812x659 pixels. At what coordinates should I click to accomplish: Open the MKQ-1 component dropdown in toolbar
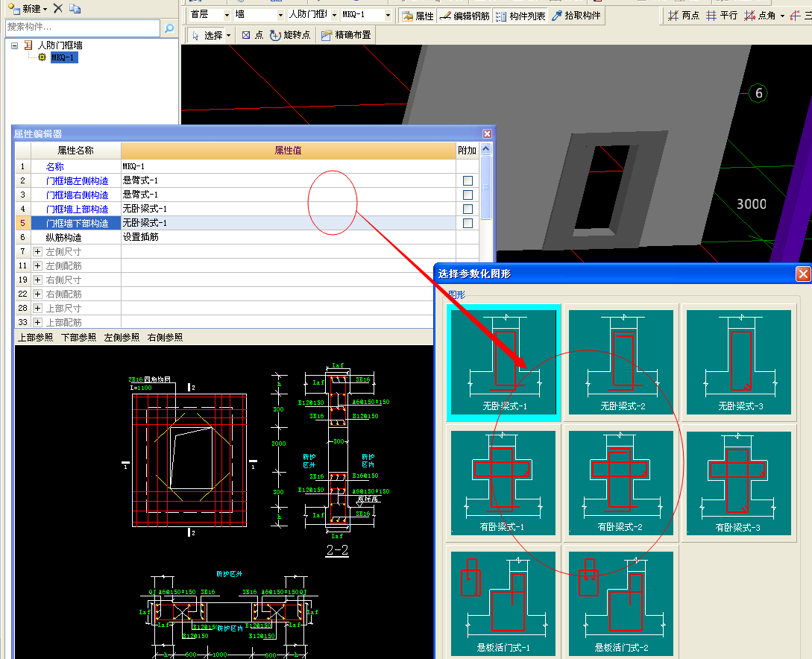(388, 15)
